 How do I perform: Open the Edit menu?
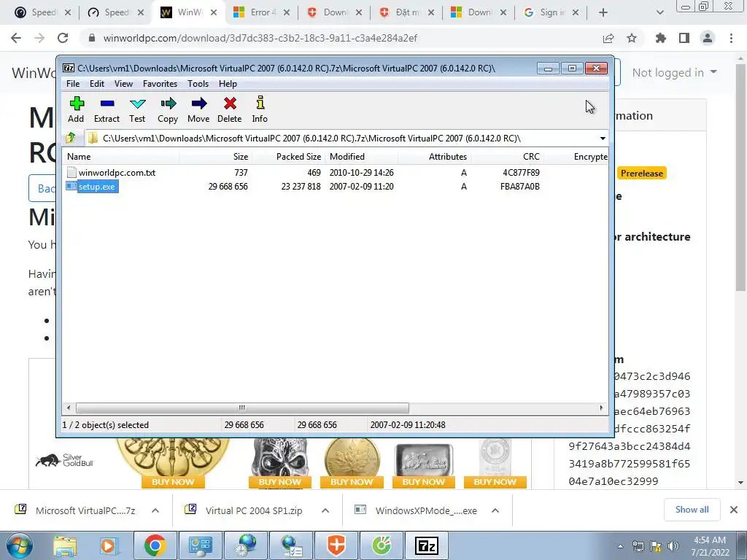click(x=97, y=84)
